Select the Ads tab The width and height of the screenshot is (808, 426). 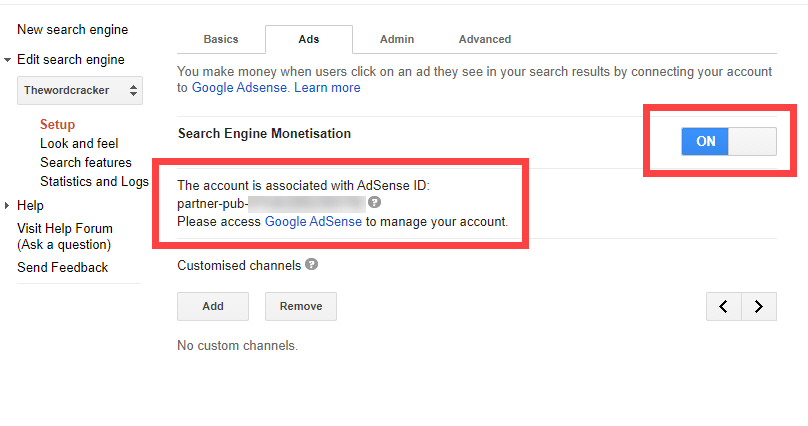[x=309, y=39]
